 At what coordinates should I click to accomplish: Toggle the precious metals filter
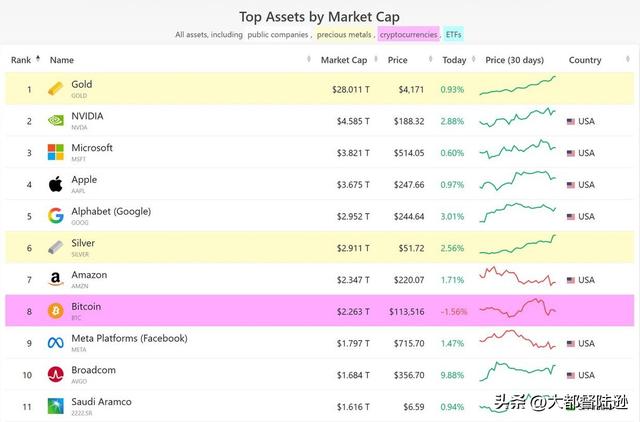tap(345, 34)
